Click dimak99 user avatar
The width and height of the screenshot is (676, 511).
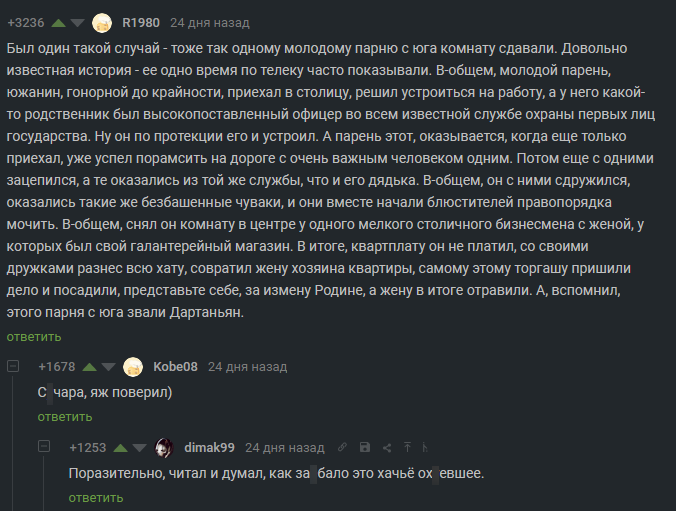(165, 447)
